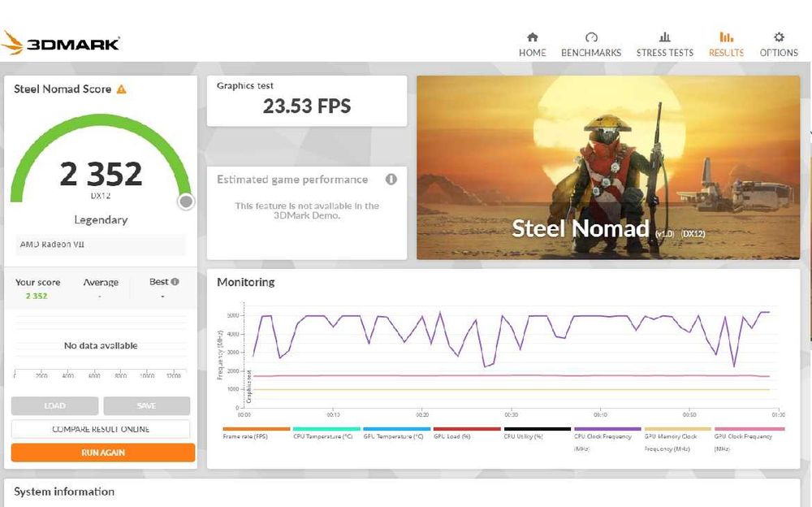812x507 pixels.
Task: Click the Average column label
Action: tap(101, 283)
